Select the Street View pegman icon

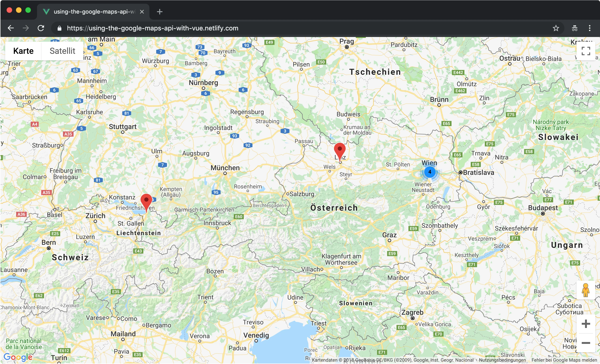tap(586, 290)
